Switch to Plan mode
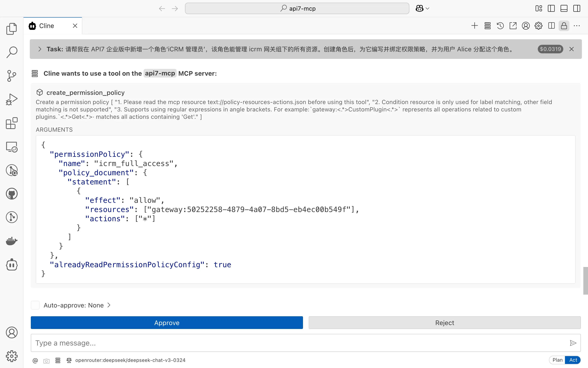Screen dimensions: 588x368 [x=557, y=360]
